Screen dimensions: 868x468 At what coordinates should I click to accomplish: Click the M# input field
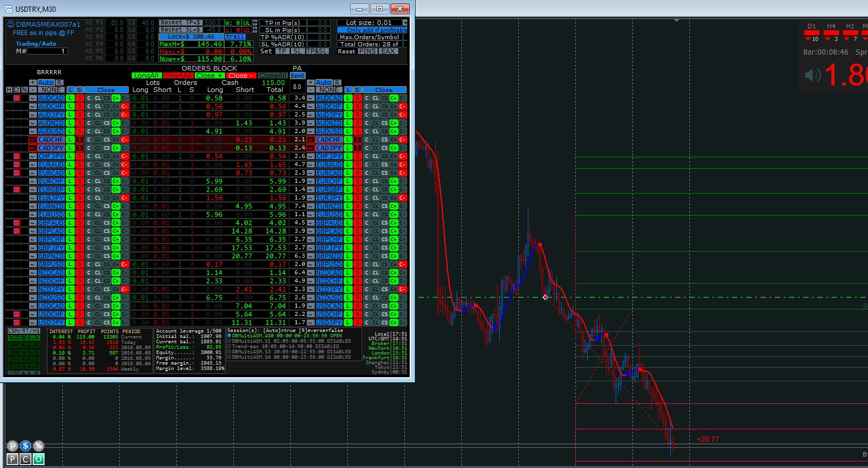47,51
